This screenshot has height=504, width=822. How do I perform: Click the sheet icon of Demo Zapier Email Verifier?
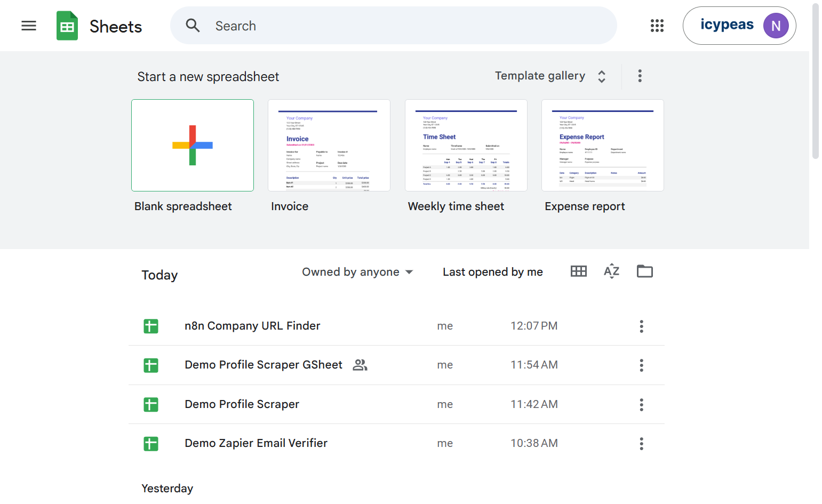coord(151,444)
